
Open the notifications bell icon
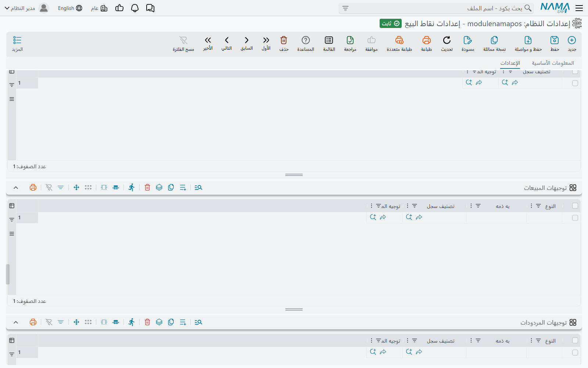(135, 8)
